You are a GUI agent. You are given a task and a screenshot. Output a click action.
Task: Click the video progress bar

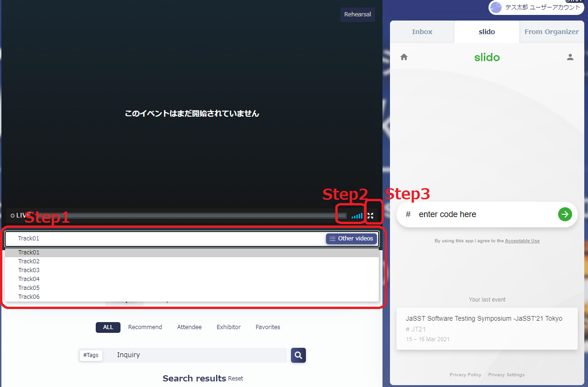tap(196, 216)
